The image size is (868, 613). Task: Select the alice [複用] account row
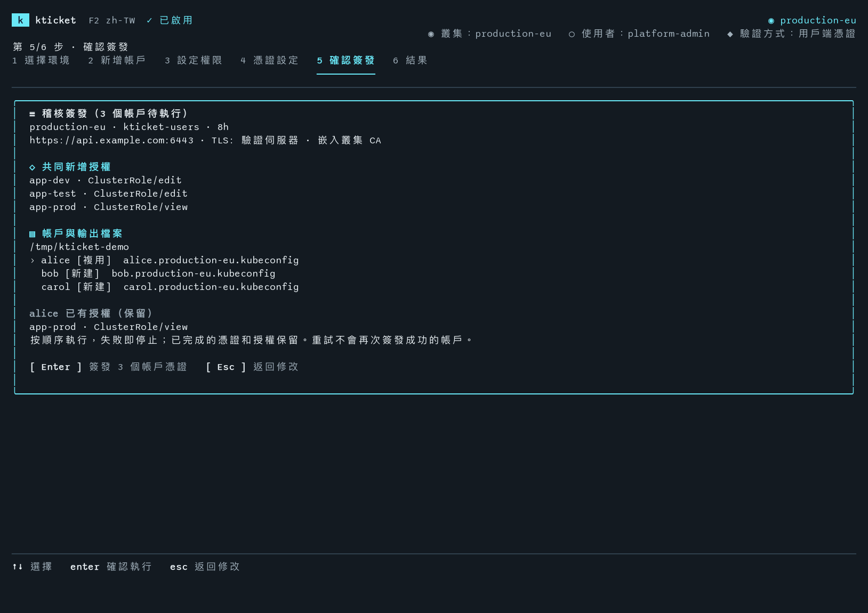tap(164, 260)
